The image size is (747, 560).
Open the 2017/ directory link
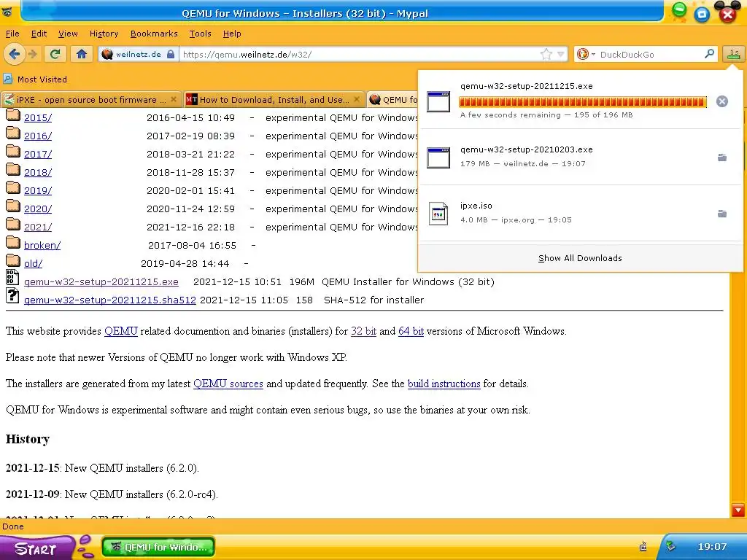pyautogui.click(x=38, y=155)
